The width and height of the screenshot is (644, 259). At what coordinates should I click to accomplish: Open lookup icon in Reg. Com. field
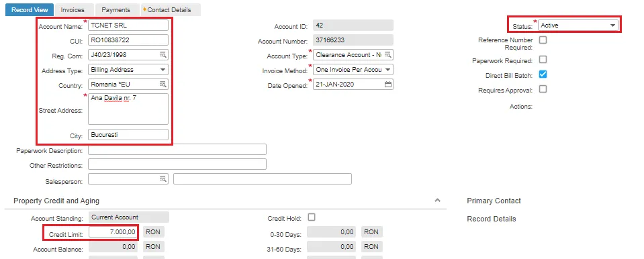[163, 54]
